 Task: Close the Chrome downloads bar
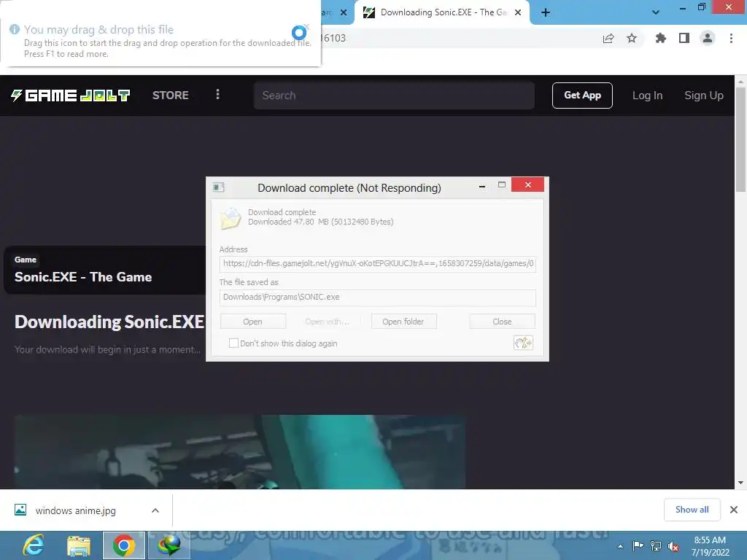coord(734,510)
